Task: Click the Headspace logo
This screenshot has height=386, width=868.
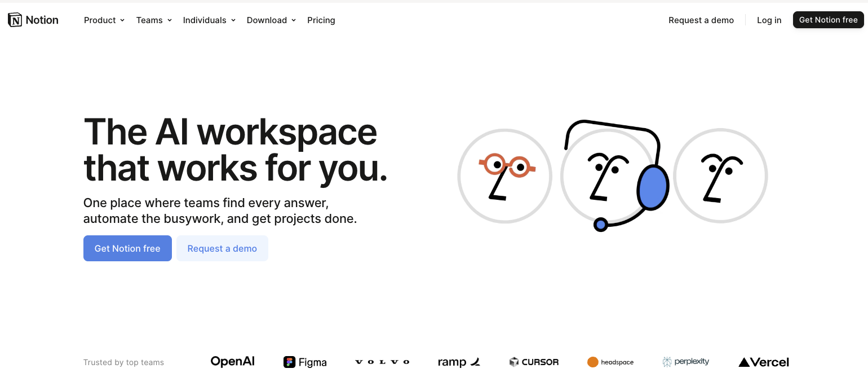Action: pos(610,362)
